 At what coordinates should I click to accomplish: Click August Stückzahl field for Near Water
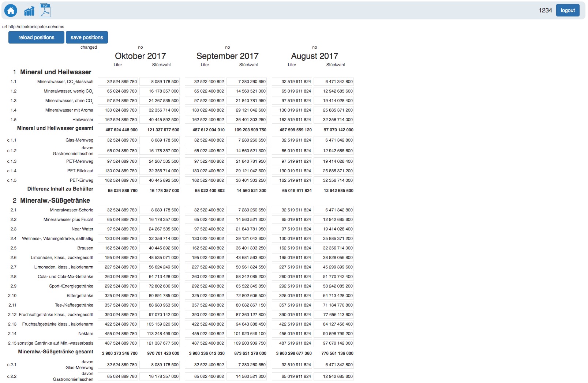(x=334, y=229)
